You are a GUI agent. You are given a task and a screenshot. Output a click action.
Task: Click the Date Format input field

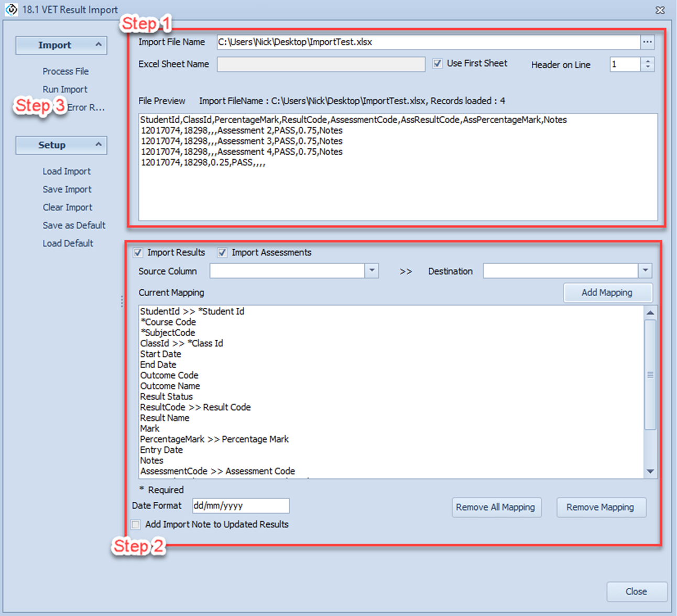[x=241, y=506]
